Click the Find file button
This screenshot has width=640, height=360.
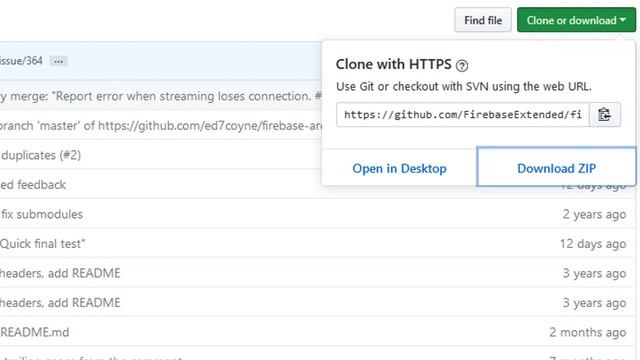(483, 20)
